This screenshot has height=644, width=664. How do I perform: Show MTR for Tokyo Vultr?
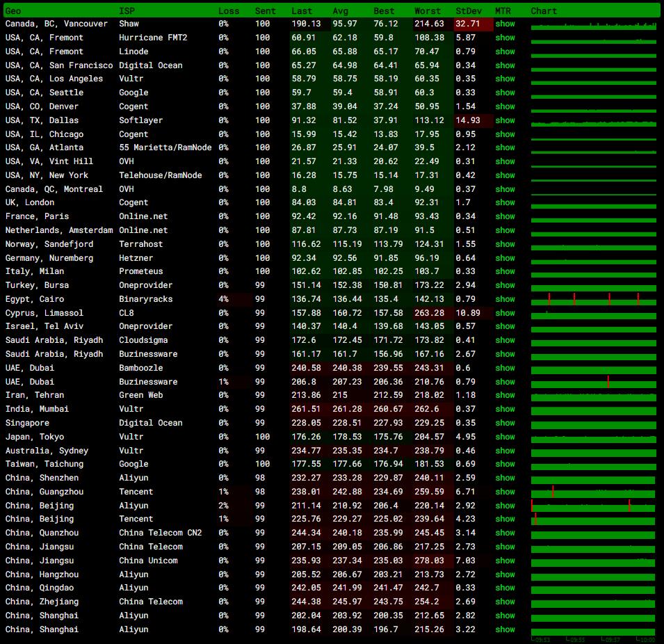tap(505, 437)
